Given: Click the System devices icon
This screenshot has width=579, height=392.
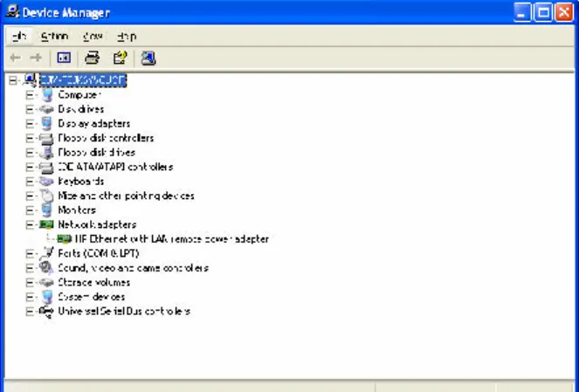Looking at the screenshot, I should click(x=47, y=297).
